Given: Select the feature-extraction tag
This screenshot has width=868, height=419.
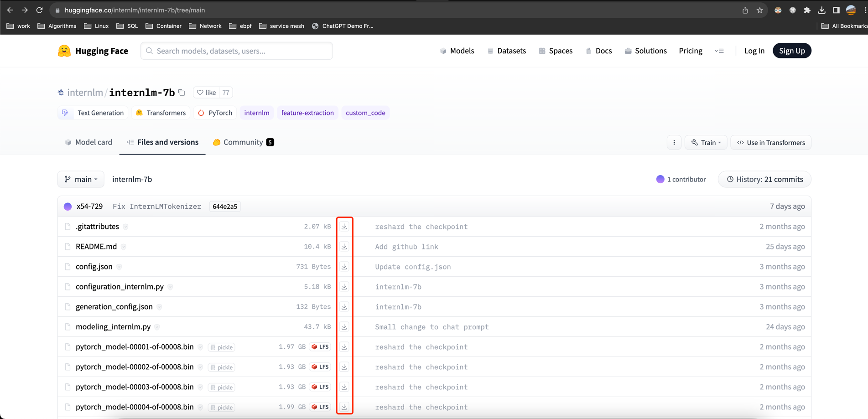Looking at the screenshot, I should [x=307, y=113].
